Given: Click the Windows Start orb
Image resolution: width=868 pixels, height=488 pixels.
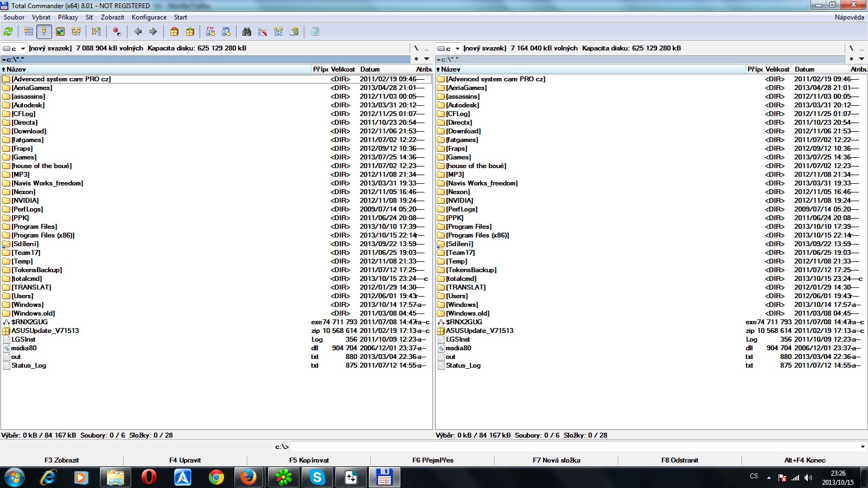Looking at the screenshot, I should coord(15,477).
